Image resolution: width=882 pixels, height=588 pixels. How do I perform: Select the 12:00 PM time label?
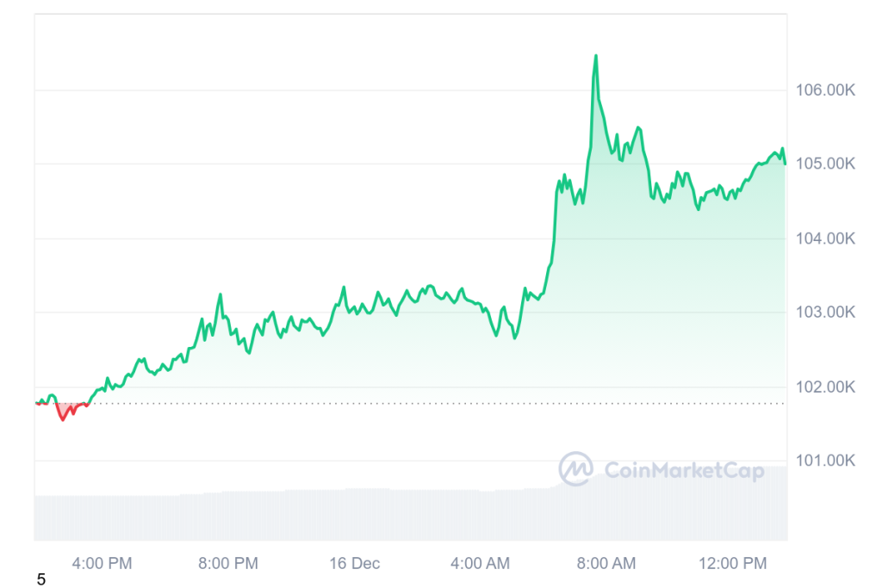pyautogui.click(x=732, y=564)
